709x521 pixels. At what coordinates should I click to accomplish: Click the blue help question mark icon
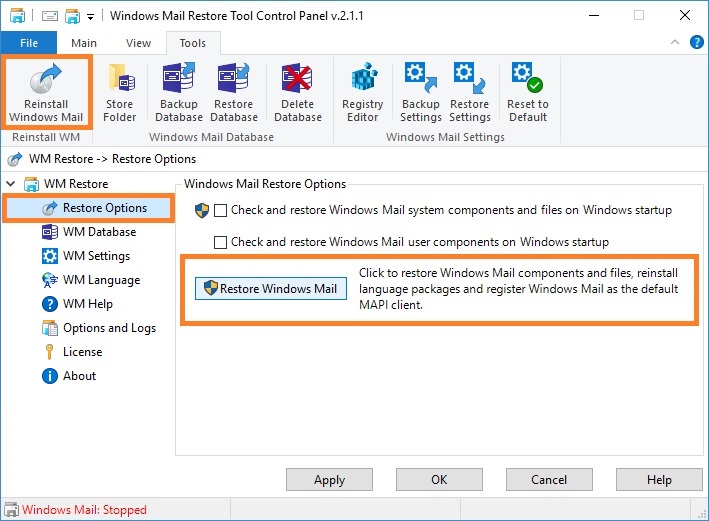696,43
